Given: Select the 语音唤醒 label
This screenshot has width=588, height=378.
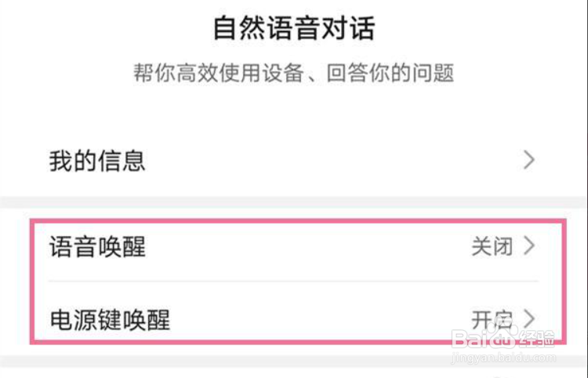Looking at the screenshot, I should [x=97, y=247].
